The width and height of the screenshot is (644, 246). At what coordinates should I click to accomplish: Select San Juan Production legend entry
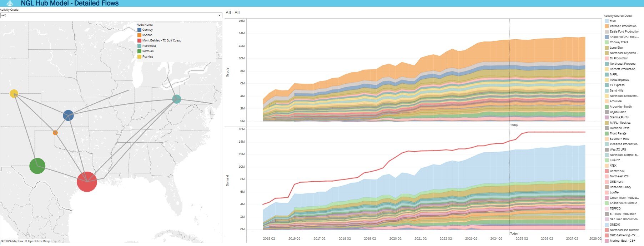coord(624,219)
